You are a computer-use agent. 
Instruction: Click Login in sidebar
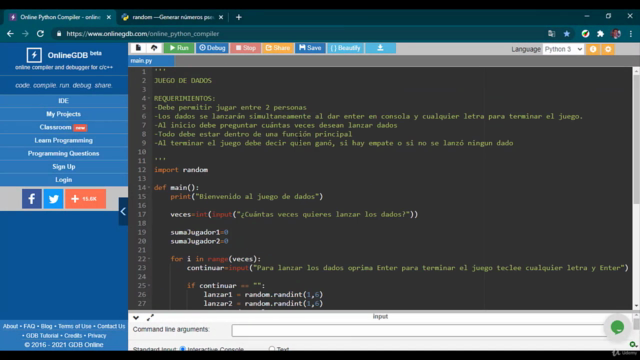[x=64, y=180]
